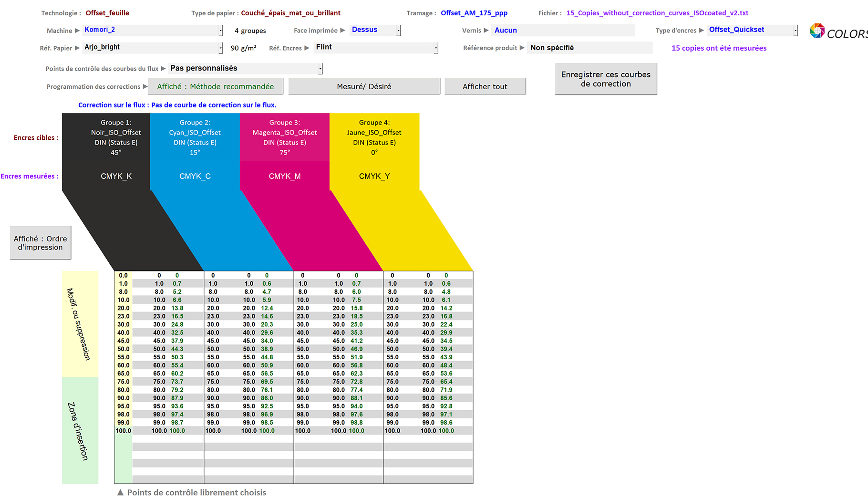Click the yellow group value 14.2
This screenshot has height=498, width=868.
(446, 308)
